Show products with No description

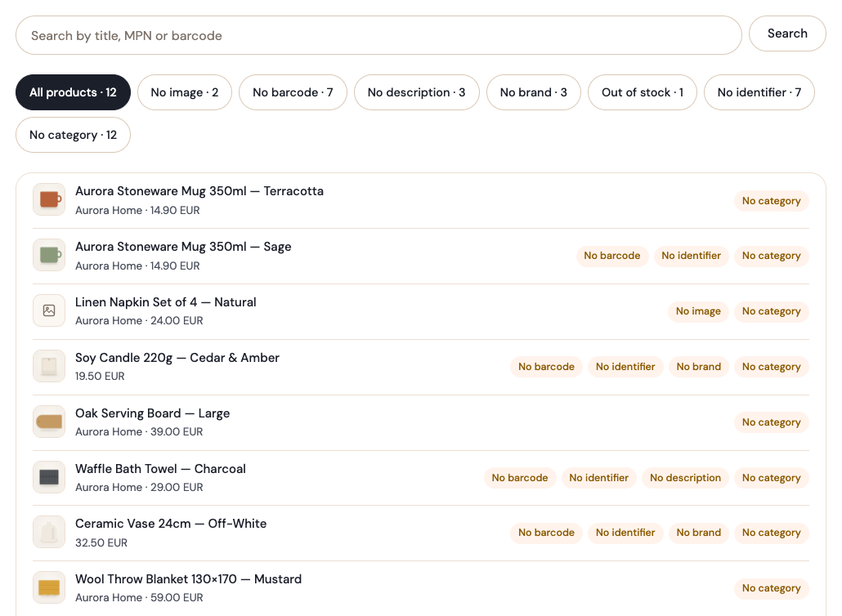(417, 92)
